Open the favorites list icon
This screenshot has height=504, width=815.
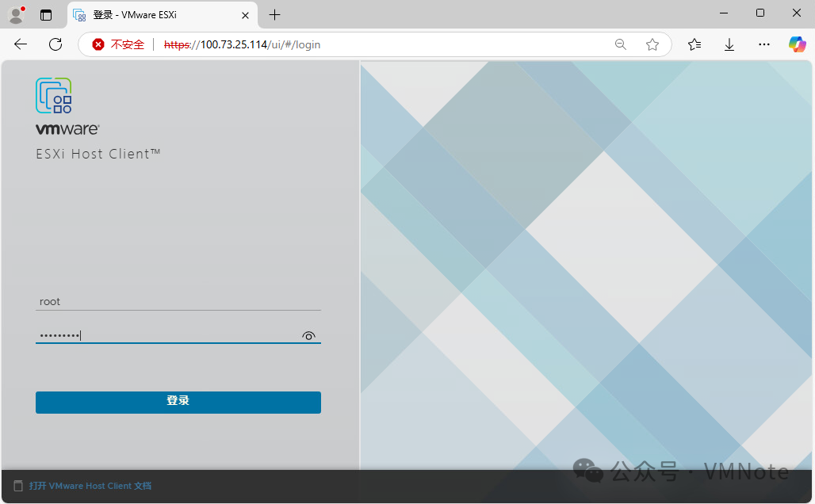[694, 44]
